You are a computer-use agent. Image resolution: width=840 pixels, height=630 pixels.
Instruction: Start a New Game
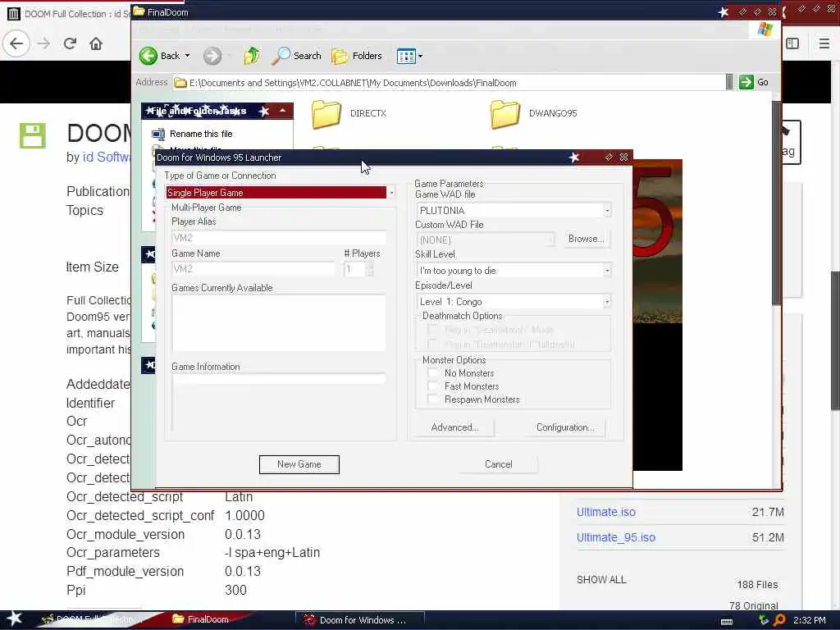299,464
